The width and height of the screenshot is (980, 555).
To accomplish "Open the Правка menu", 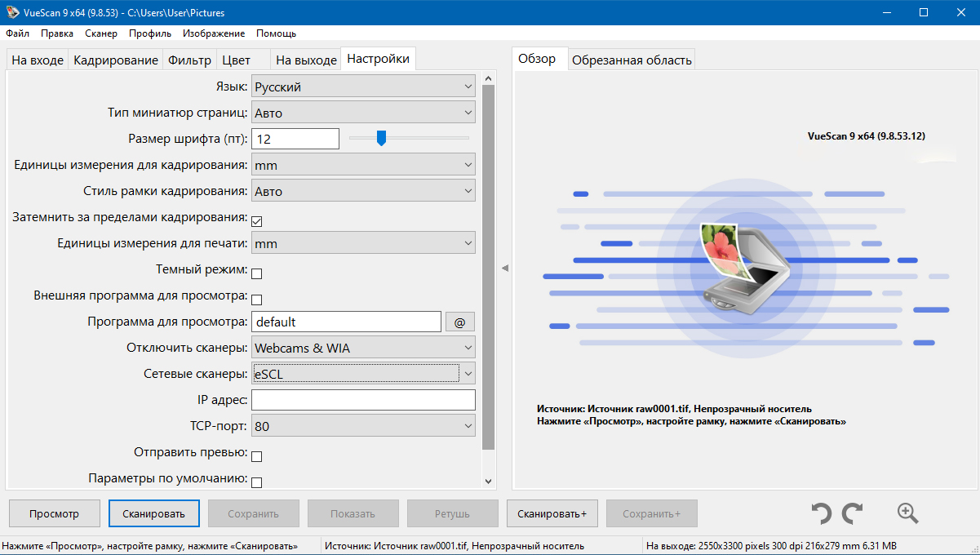I will 57,33.
